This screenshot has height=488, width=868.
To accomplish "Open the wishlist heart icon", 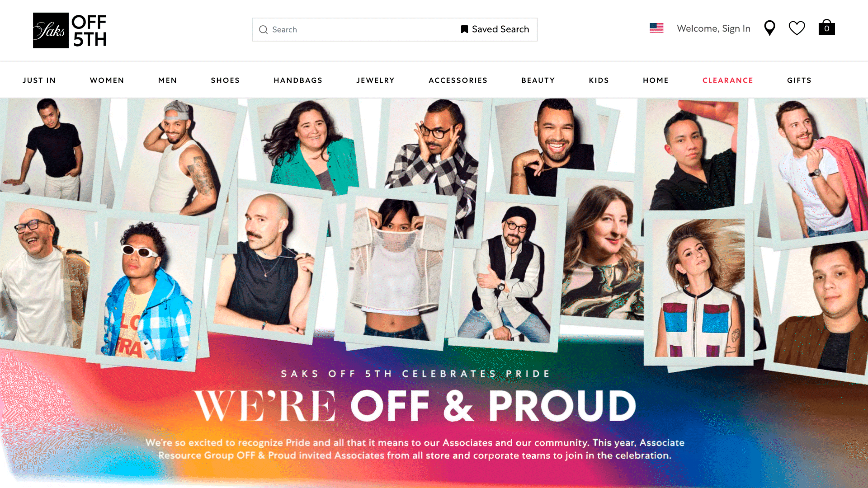I will coord(797,28).
